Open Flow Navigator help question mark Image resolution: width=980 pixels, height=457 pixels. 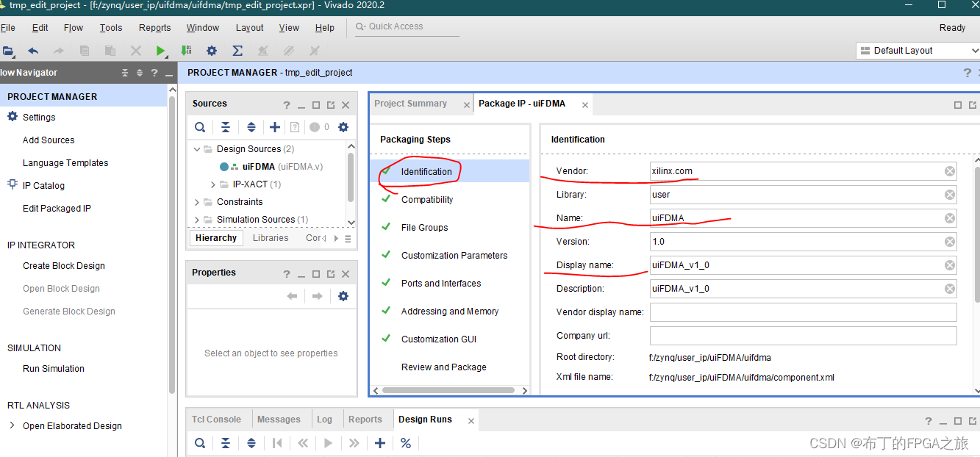click(154, 73)
